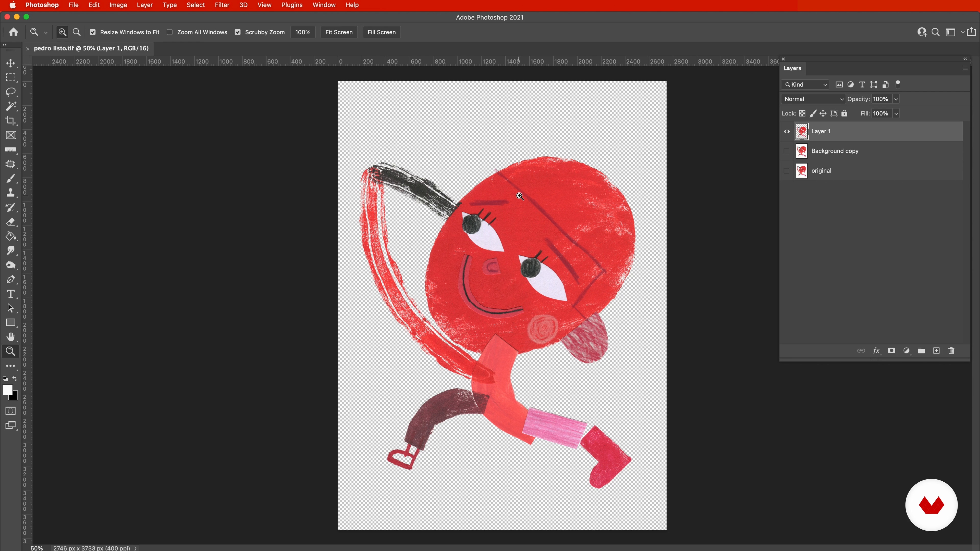This screenshot has height=551, width=980.
Task: Open the Layer menu
Action: [144, 5]
